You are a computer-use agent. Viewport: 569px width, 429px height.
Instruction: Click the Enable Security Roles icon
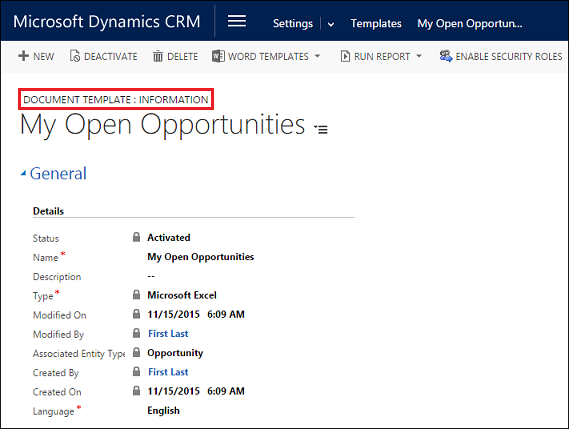446,56
